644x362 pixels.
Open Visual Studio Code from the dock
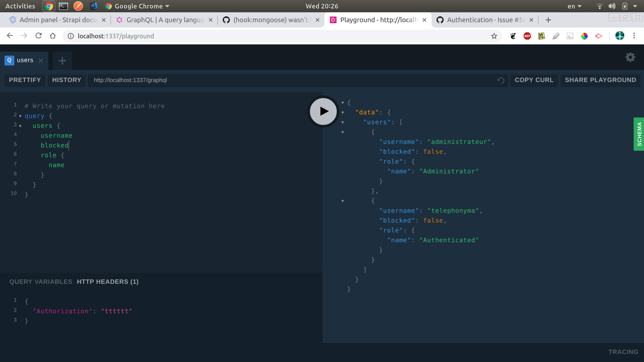[x=93, y=6]
